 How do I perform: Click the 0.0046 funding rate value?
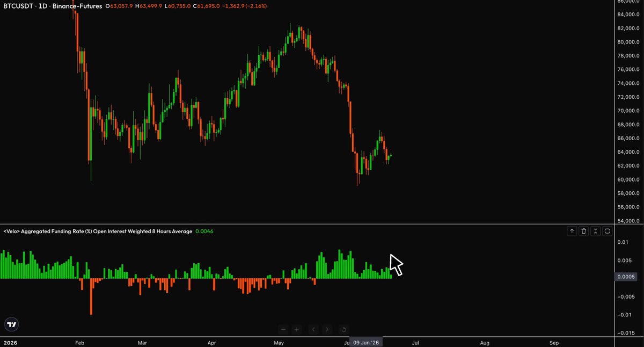pos(204,231)
